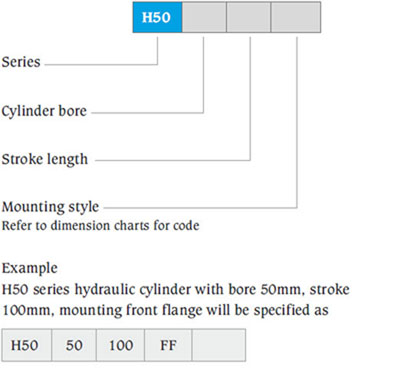The height and width of the screenshot is (368, 400).
Task: Click the example cell showing 50
Action: 74,345
